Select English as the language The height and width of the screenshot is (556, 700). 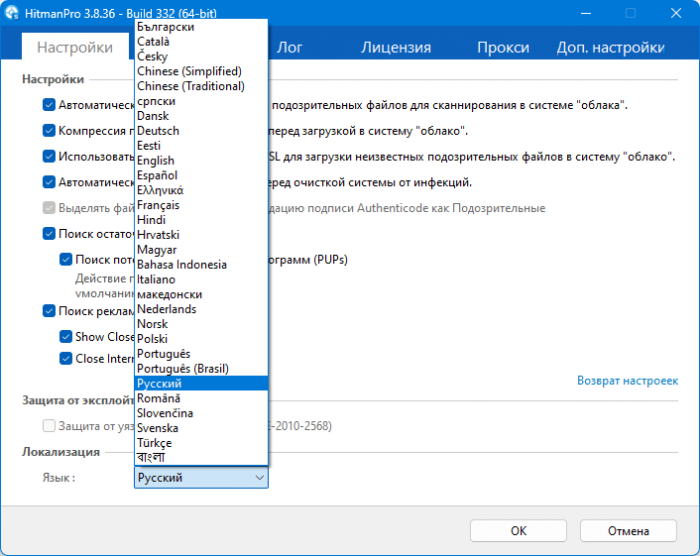[x=201, y=160]
